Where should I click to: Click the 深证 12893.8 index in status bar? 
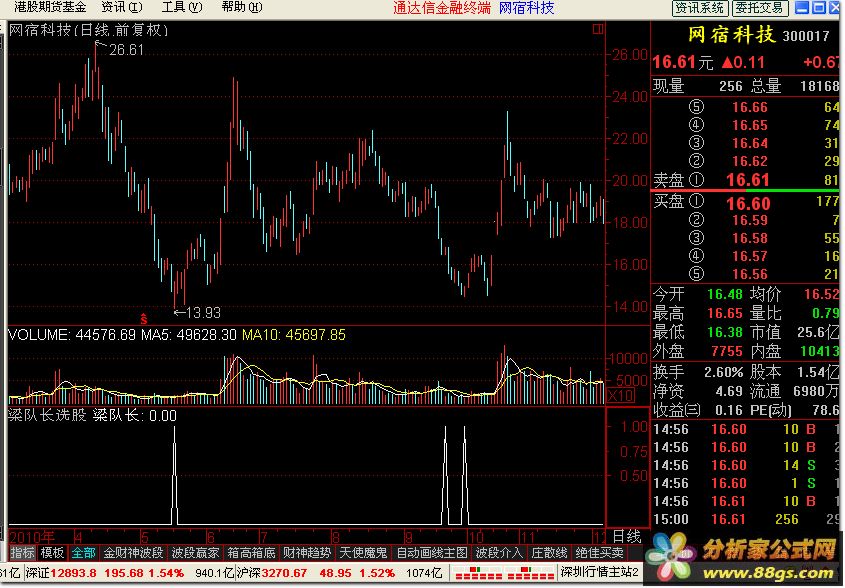[x=61, y=572]
